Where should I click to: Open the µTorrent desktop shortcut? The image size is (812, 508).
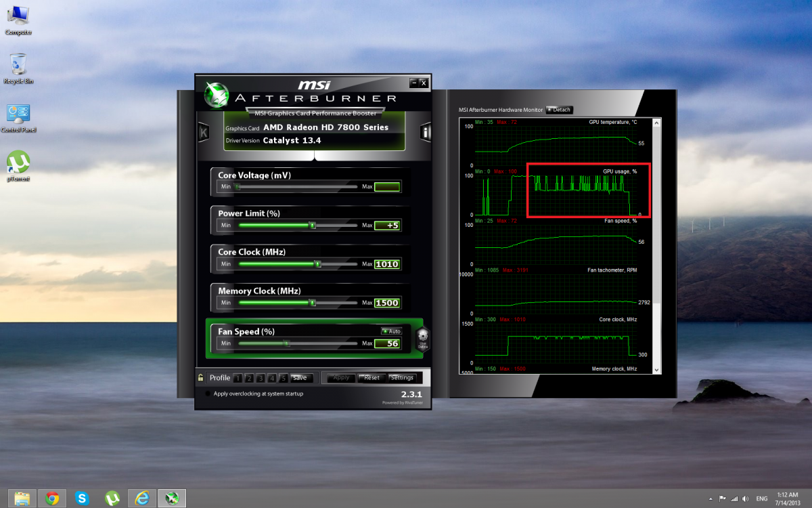point(18,167)
